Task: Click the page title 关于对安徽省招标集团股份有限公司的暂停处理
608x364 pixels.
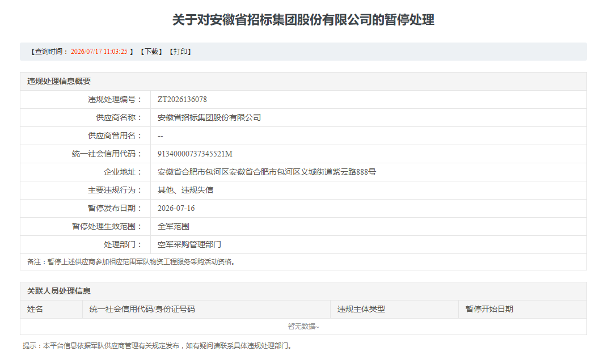Action: point(303,20)
